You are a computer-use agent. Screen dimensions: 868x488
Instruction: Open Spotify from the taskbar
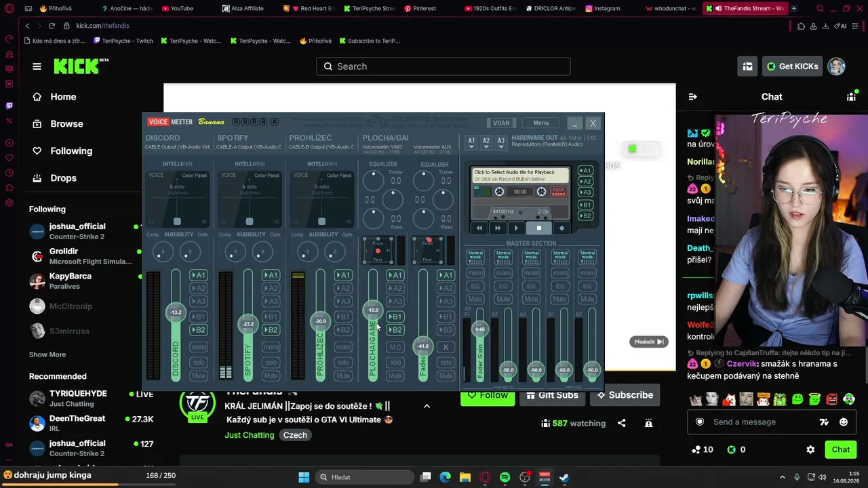pos(505,477)
